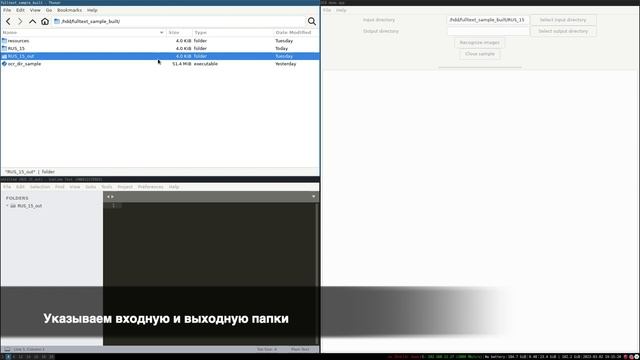Open View menu in Thunar
640x360 pixels.
coord(35,10)
